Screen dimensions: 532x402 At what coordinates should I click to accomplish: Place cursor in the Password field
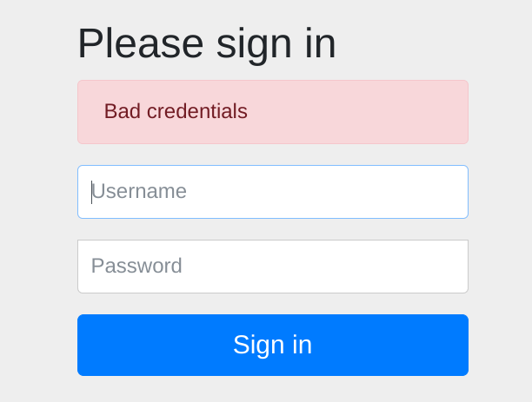272,267
